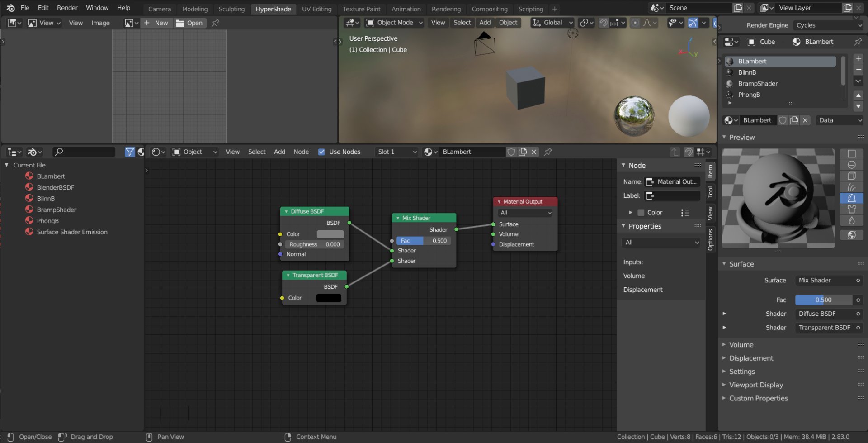Click the Remove material slot minus button
Screen dimensions: 868x443
pos(858,70)
